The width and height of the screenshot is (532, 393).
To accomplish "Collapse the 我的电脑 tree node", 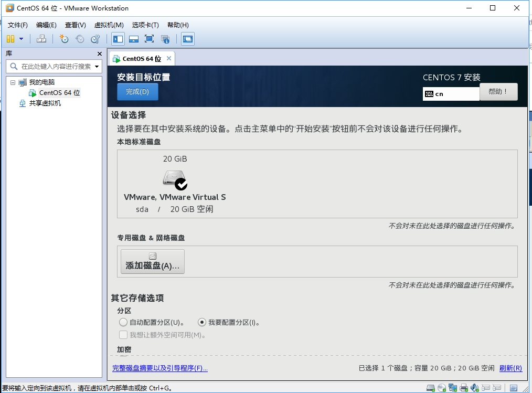I will click(x=13, y=82).
